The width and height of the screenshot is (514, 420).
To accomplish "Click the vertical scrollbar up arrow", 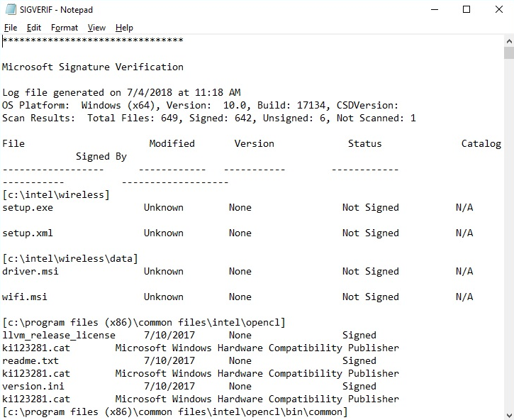I will [508, 41].
